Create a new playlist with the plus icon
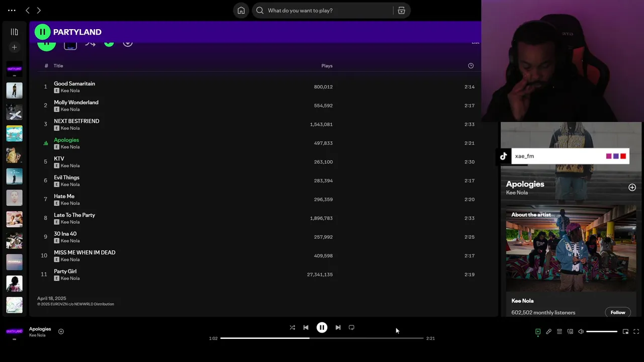Screen dimensions: 644x362 [14, 47]
